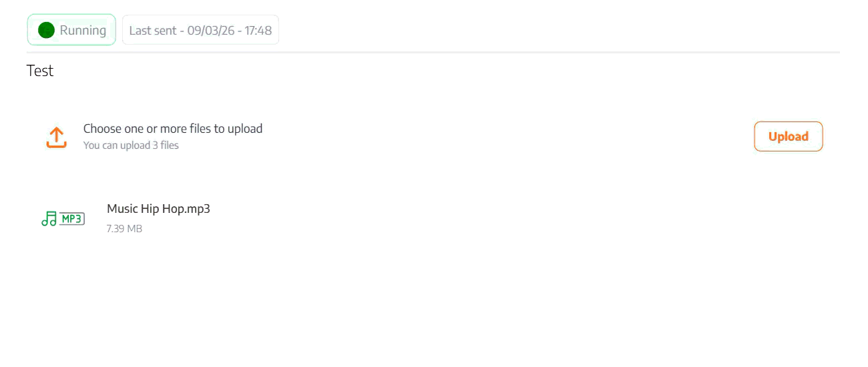Click the 09/03/26 date in badge
Viewport: 868px width, 367px height.
(x=210, y=31)
